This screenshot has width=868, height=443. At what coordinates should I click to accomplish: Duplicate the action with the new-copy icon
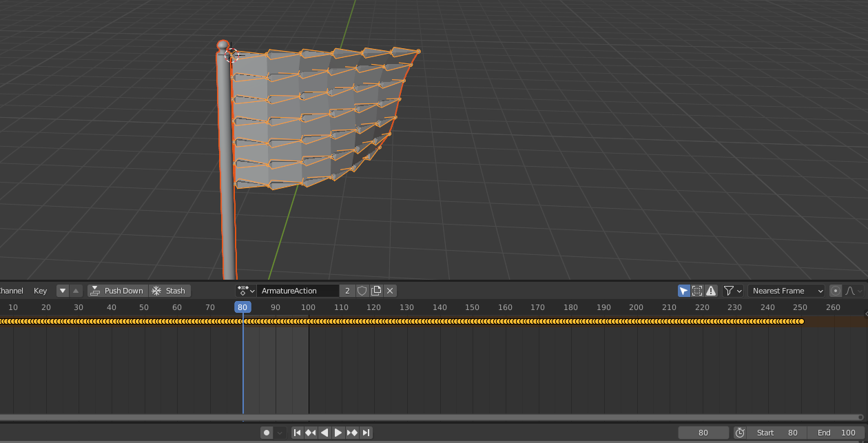(x=376, y=291)
